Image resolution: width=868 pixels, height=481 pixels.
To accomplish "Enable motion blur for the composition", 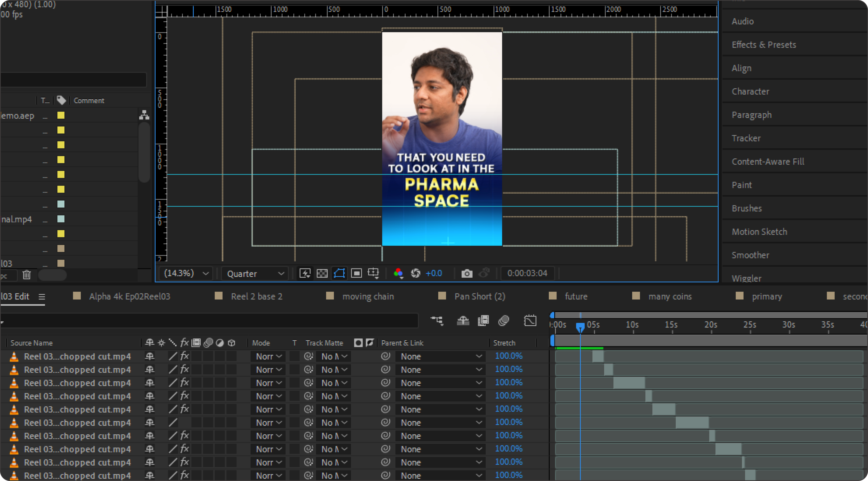I will [504, 320].
